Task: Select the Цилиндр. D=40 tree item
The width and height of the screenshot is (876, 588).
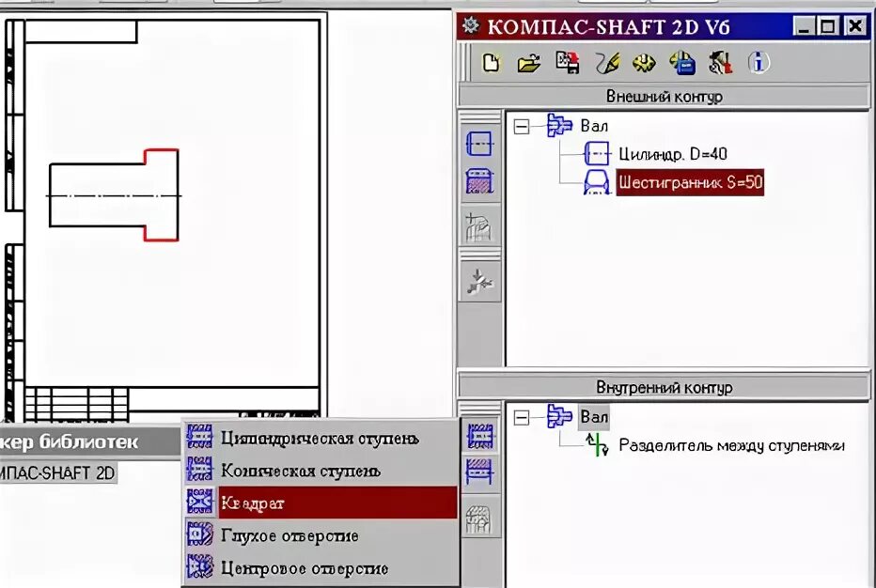Action: click(x=673, y=154)
